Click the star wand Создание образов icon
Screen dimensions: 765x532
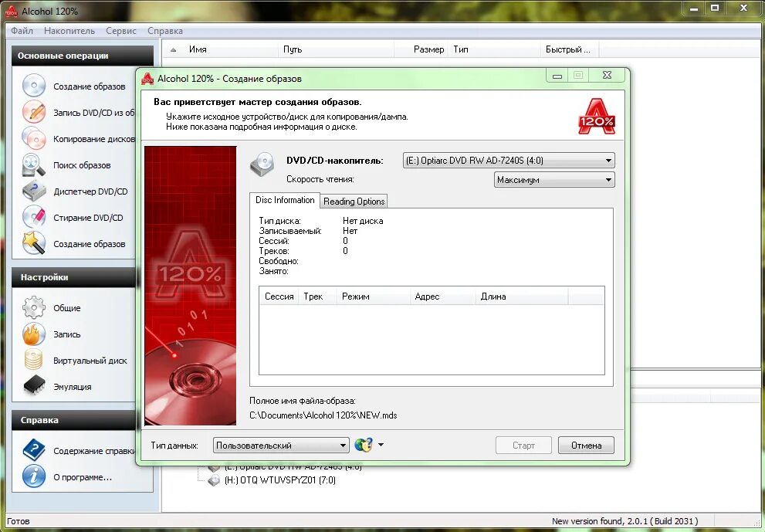pyautogui.click(x=34, y=243)
